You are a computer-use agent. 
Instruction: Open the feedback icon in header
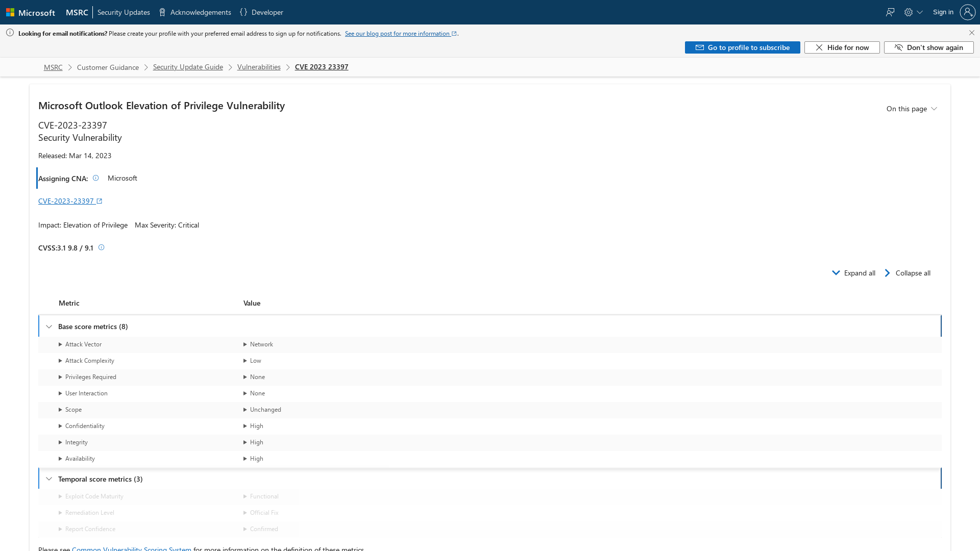tap(890, 12)
